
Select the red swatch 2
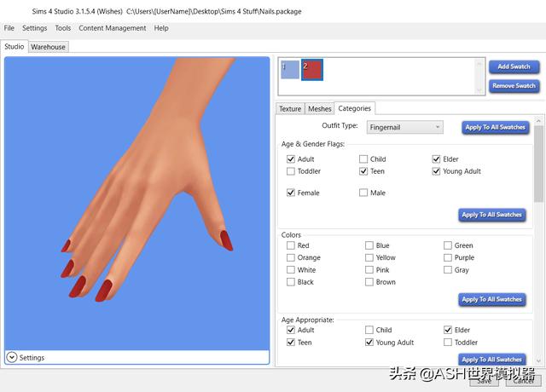[x=311, y=70]
